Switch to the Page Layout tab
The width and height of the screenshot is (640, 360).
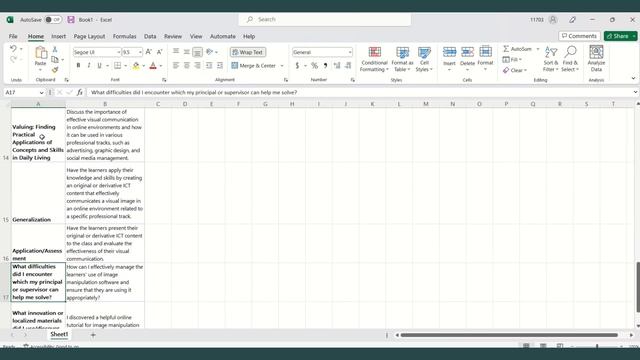coord(89,36)
